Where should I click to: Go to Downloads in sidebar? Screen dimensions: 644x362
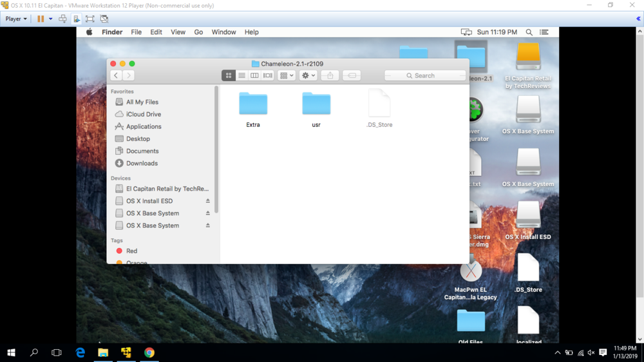coord(142,164)
